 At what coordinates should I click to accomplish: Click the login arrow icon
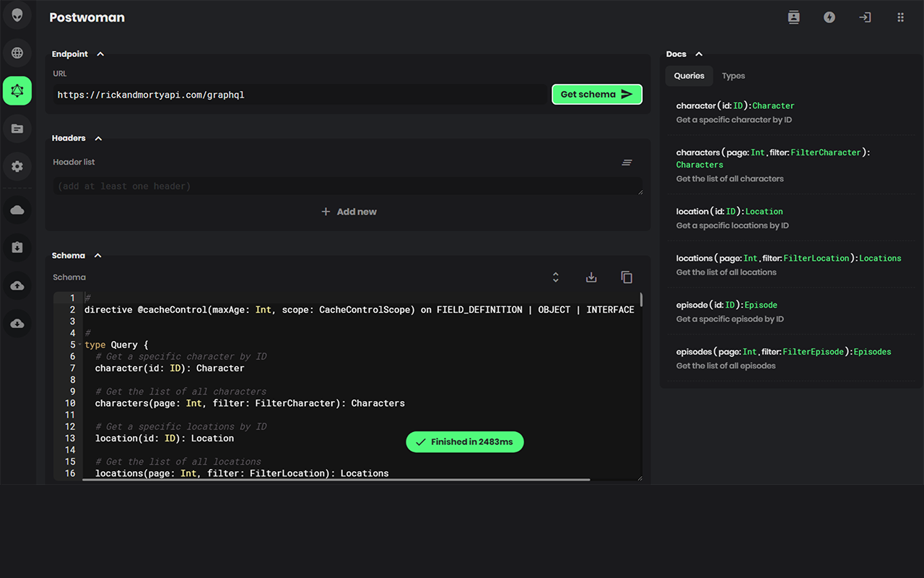point(865,17)
